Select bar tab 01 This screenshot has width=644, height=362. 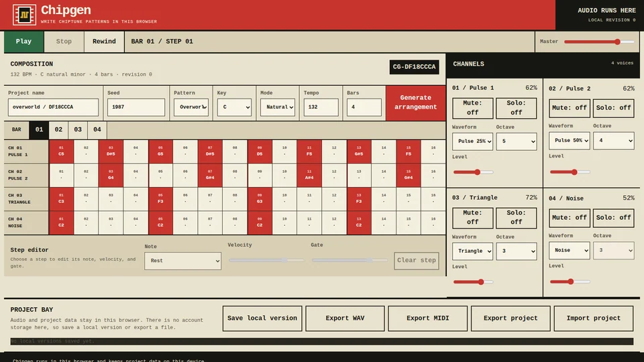click(x=39, y=129)
